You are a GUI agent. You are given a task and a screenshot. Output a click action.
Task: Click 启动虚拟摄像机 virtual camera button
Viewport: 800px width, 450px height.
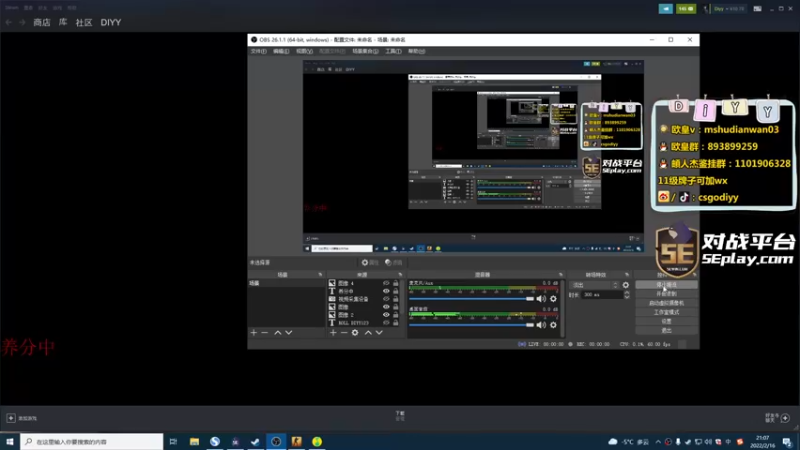click(x=666, y=303)
